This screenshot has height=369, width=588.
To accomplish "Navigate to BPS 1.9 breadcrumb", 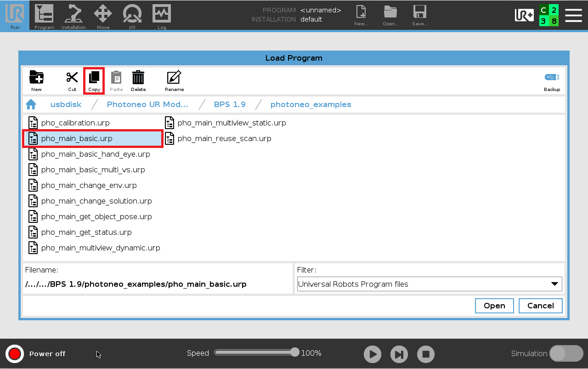I will [230, 104].
